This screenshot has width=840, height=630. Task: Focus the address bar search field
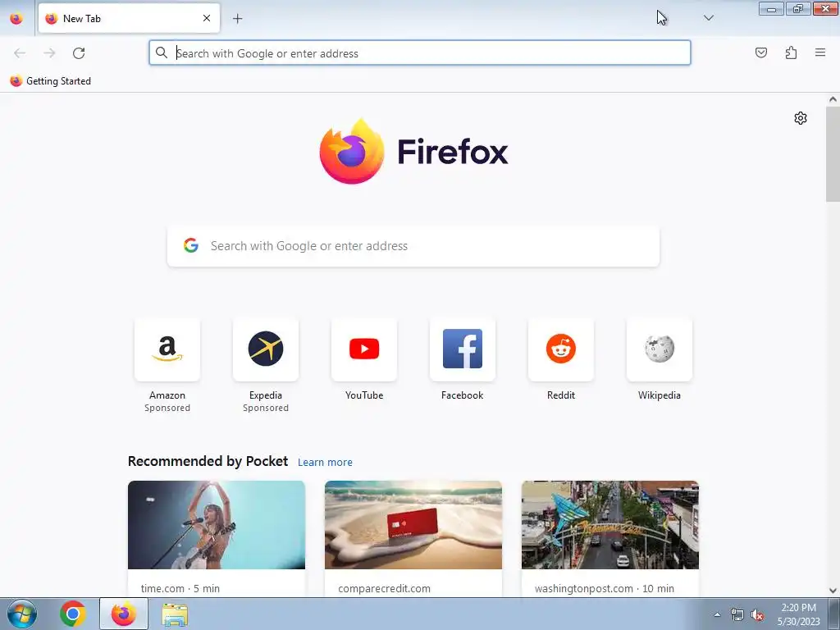pos(420,53)
